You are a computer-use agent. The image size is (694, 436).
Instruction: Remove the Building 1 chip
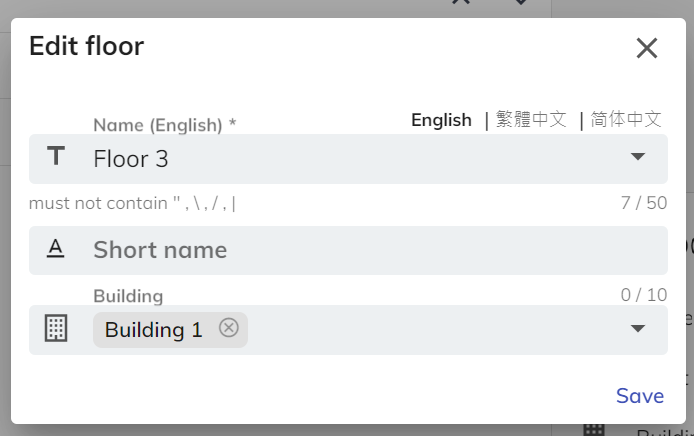tap(229, 328)
